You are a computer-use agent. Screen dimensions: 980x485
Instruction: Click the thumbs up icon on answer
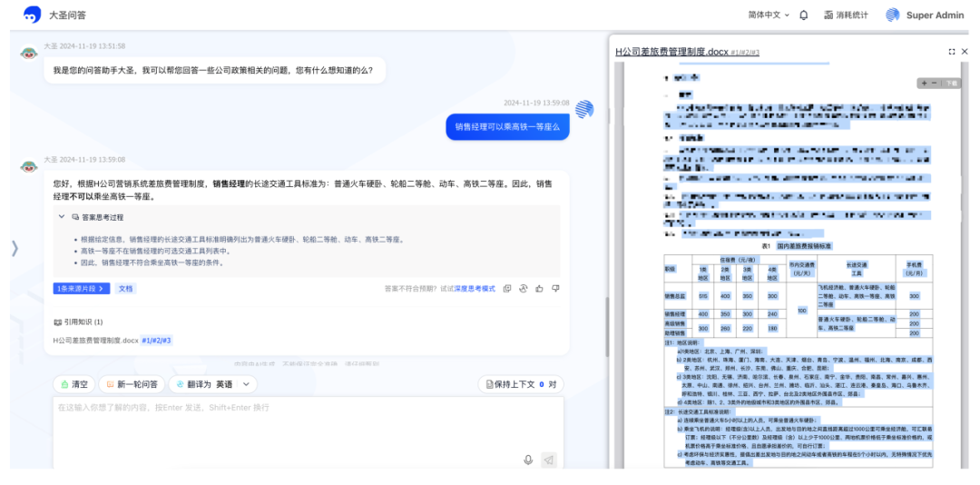(x=540, y=289)
